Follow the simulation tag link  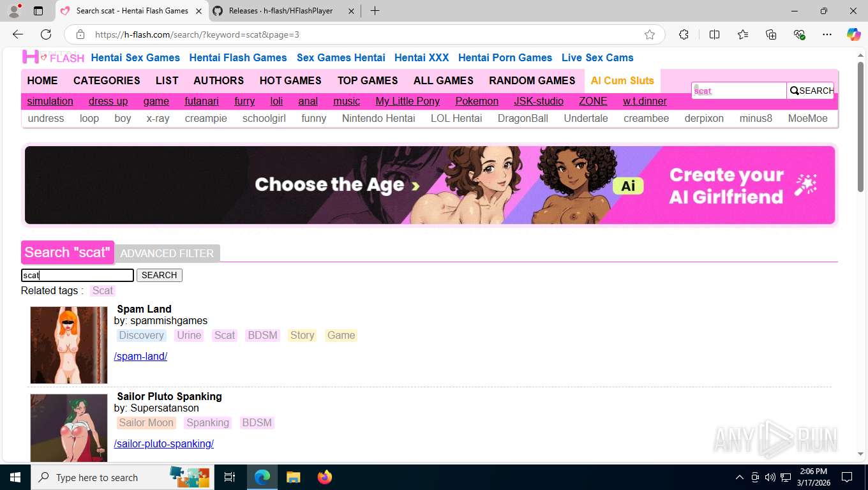(50, 101)
